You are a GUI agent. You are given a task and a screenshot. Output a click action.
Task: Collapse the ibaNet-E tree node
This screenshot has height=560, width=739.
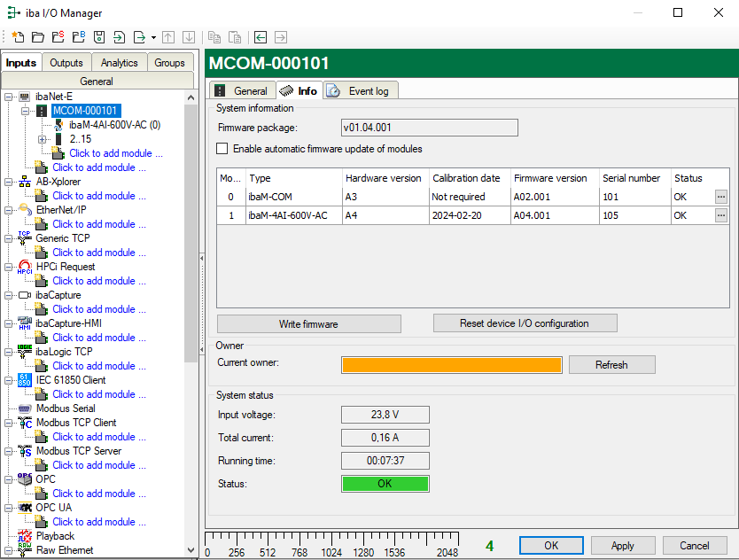pyautogui.click(x=9, y=97)
